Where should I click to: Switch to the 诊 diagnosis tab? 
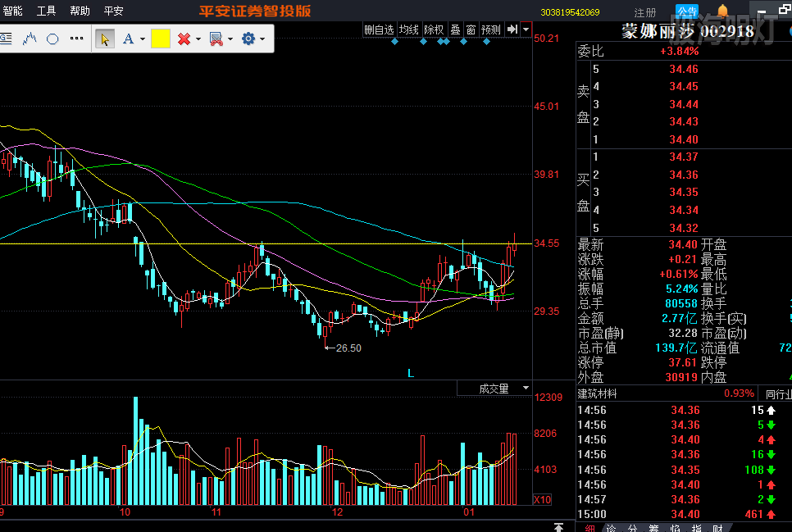(611, 529)
